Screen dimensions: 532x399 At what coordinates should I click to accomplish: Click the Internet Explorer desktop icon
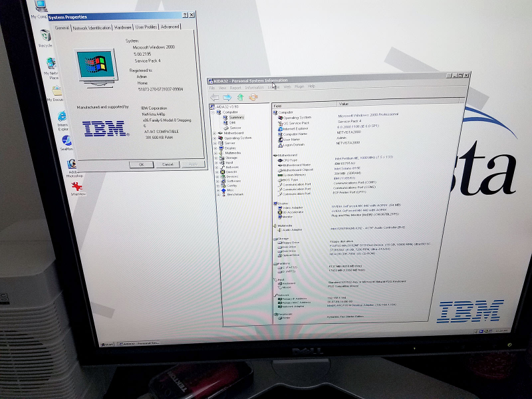pyautogui.click(x=62, y=116)
